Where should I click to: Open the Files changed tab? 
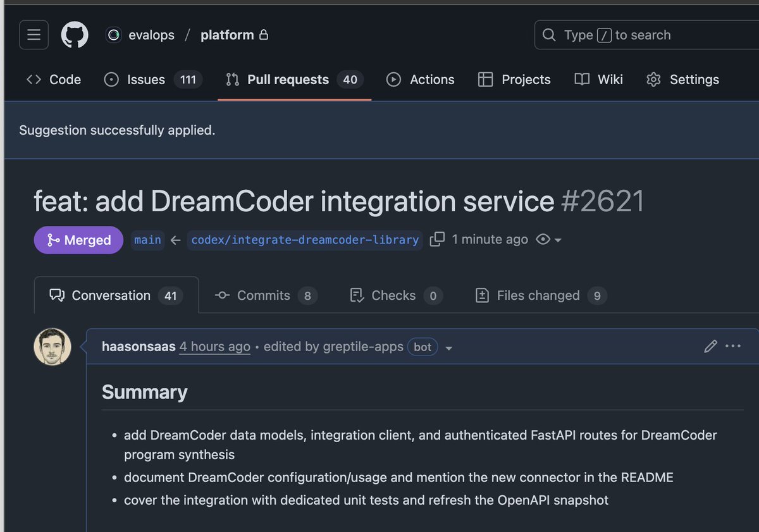[541, 295]
